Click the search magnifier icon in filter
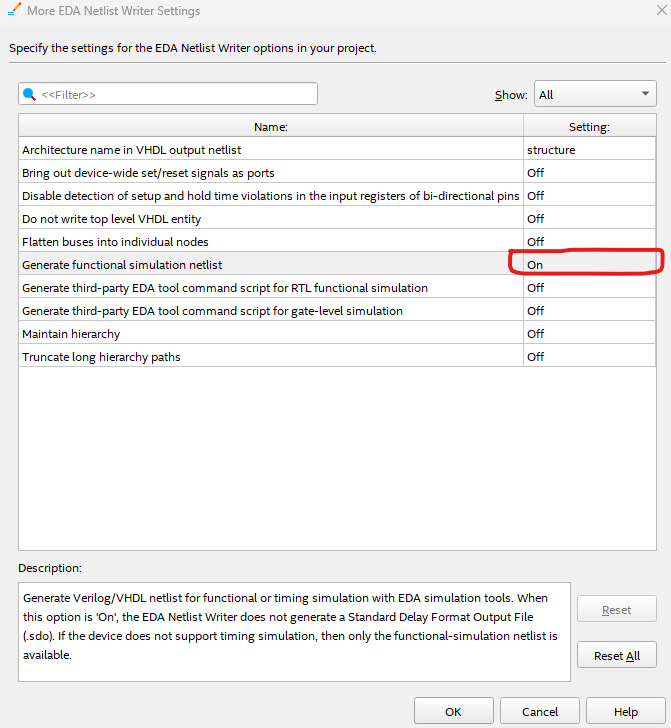Viewport: 671px width, 728px height. (x=29, y=94)
